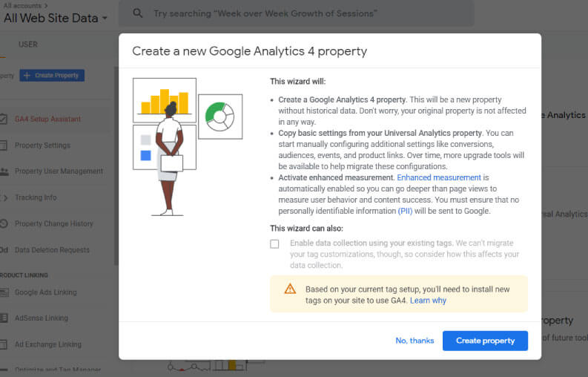Click the Data Deletion Requests Dd icon
The height and width of the screenshot is (377, 588).
(4, 249)
